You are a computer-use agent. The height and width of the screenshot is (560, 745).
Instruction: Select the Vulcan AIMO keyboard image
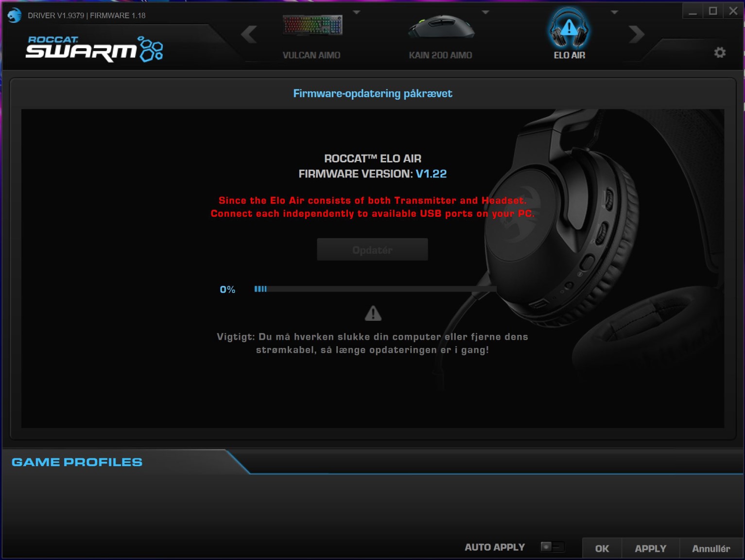point(312,25)
